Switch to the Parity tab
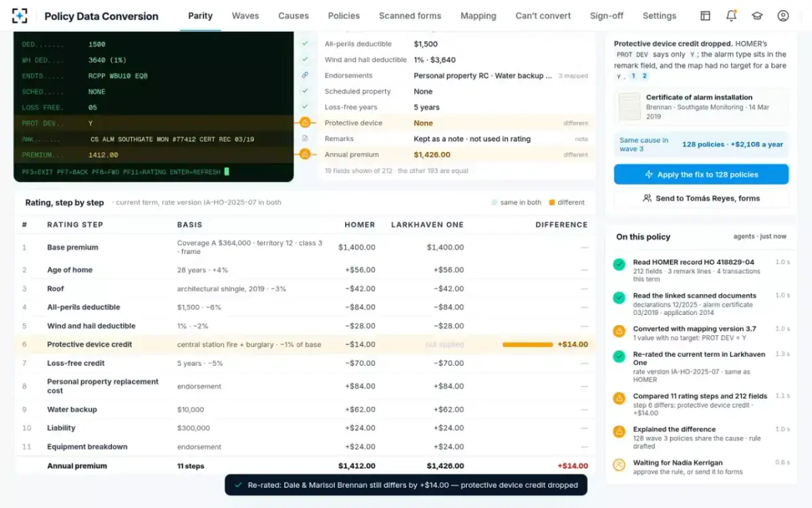Viewport: 812px width, 508px height. (x=200, y=16)
